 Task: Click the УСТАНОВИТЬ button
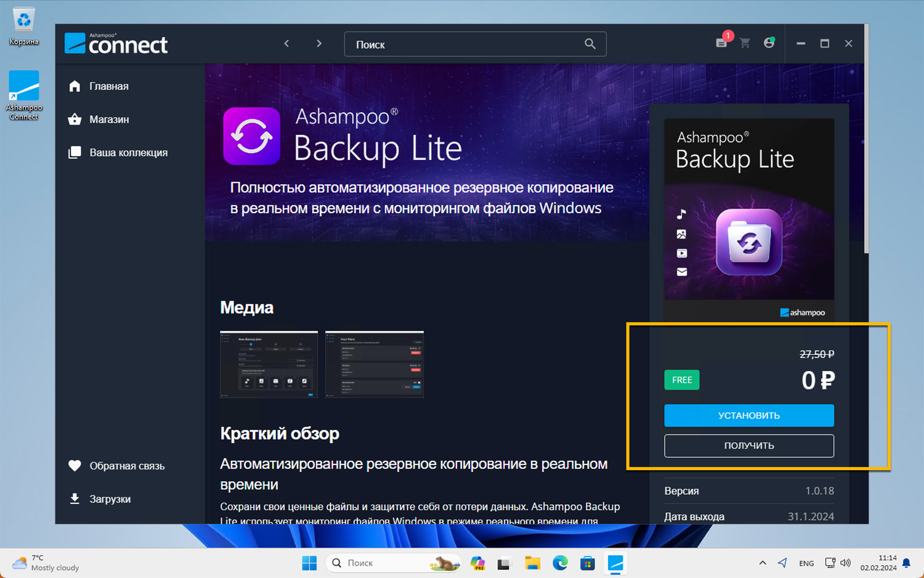(748, 415)
